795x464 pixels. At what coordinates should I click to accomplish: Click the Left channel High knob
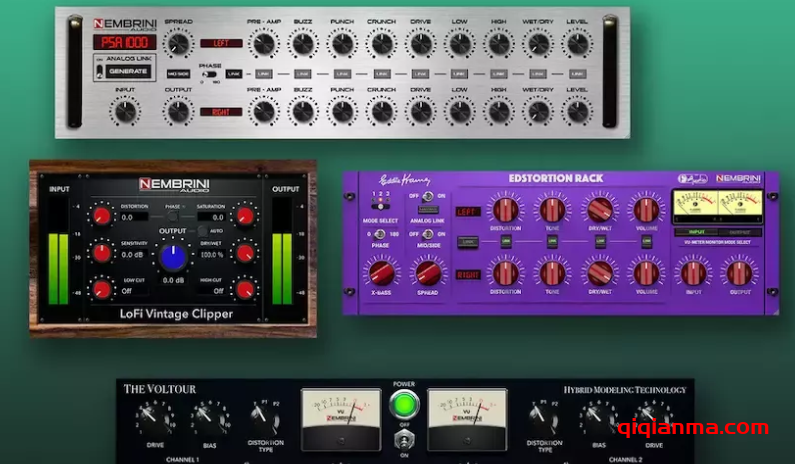[x=499, y=44]
